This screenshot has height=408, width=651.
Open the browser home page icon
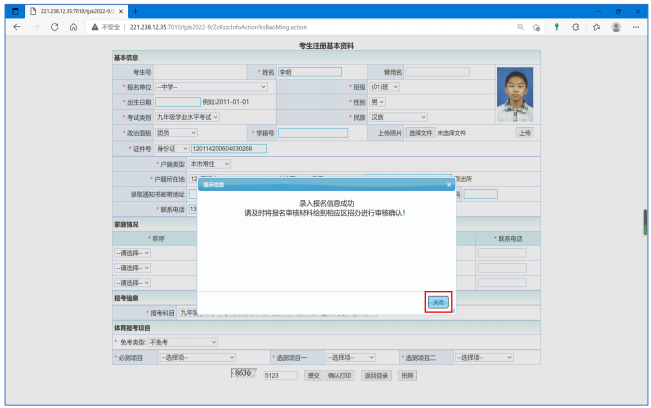pyautogui.click(x=75, y=28)
